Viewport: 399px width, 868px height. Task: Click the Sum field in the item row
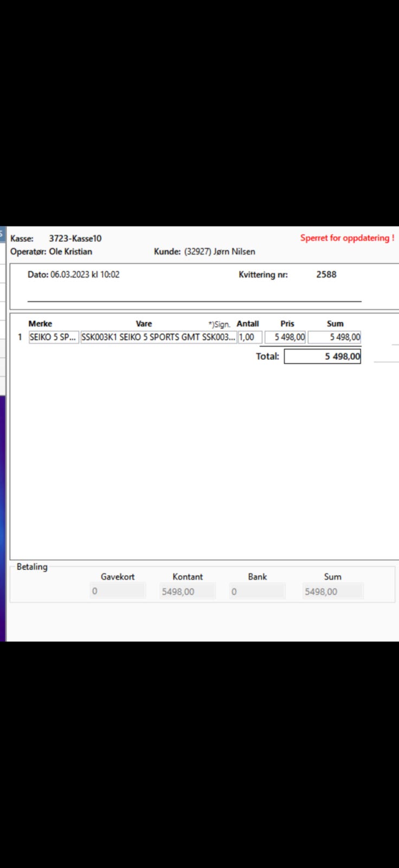point(334,337)
